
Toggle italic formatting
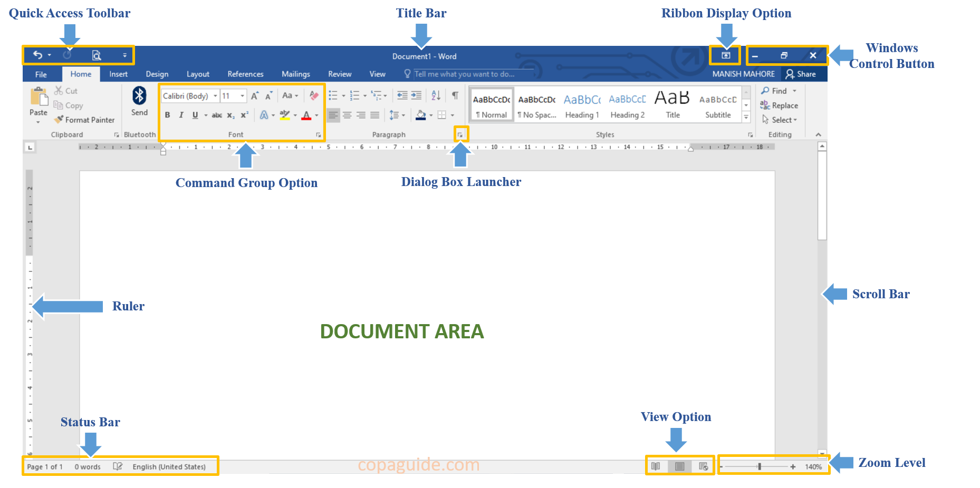[181, 115]
